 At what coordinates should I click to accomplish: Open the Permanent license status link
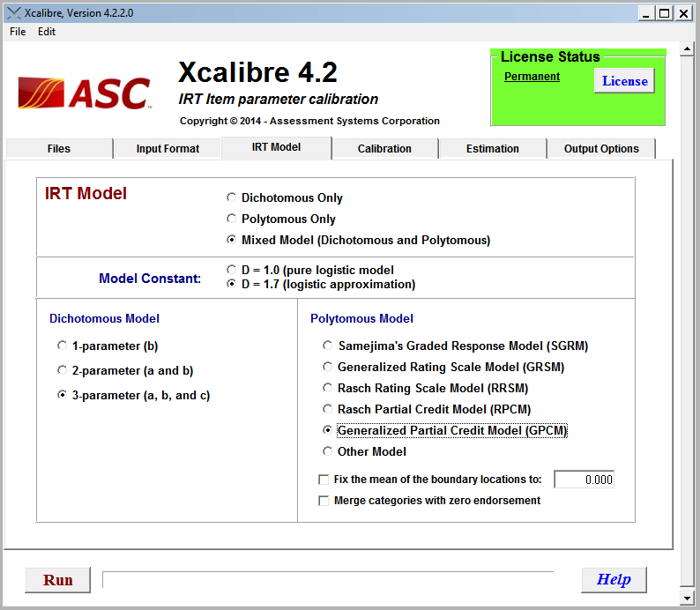[532, 77]
